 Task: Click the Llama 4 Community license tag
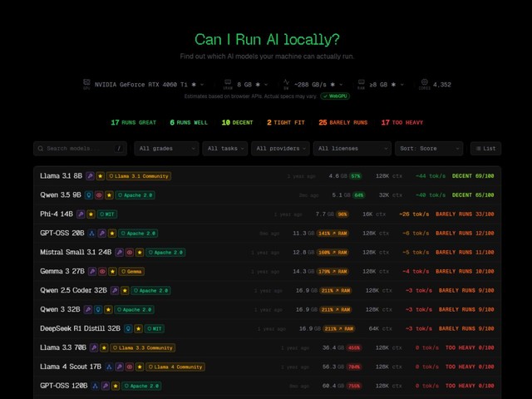tap(175, 367)
